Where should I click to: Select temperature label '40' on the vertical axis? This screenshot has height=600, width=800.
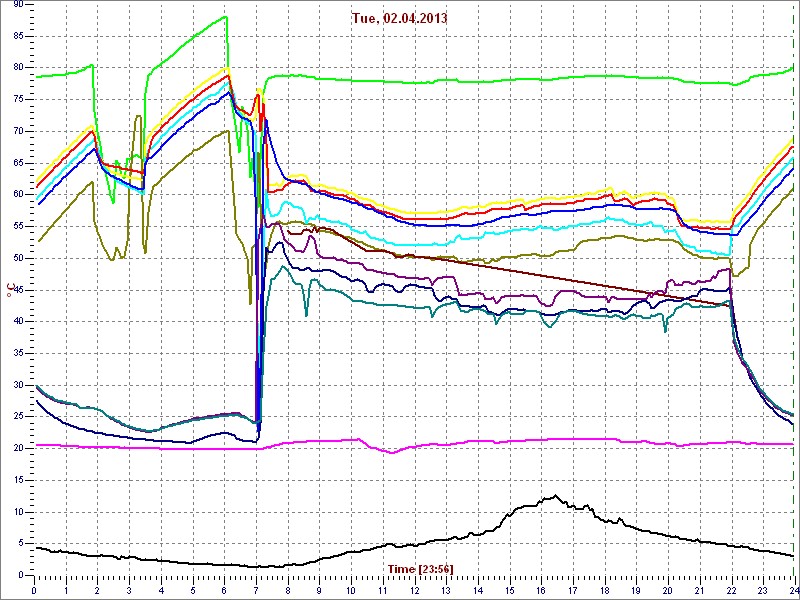point(18,321)
